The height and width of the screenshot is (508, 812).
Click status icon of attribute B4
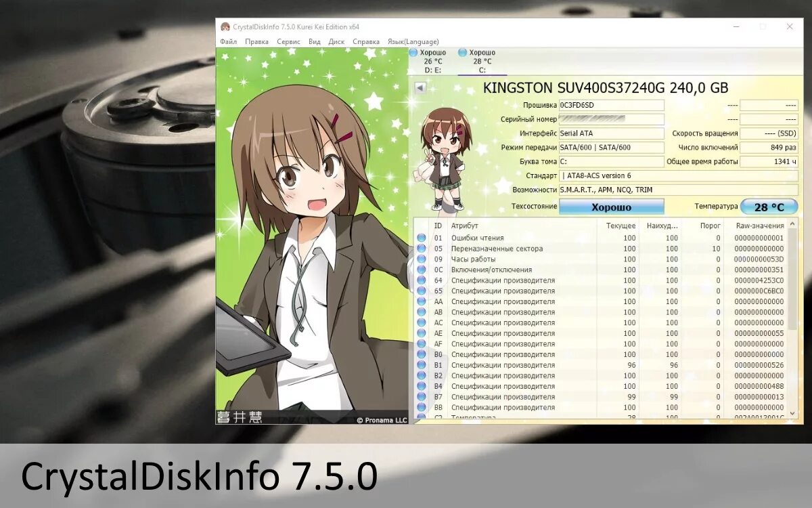[422, 386]
